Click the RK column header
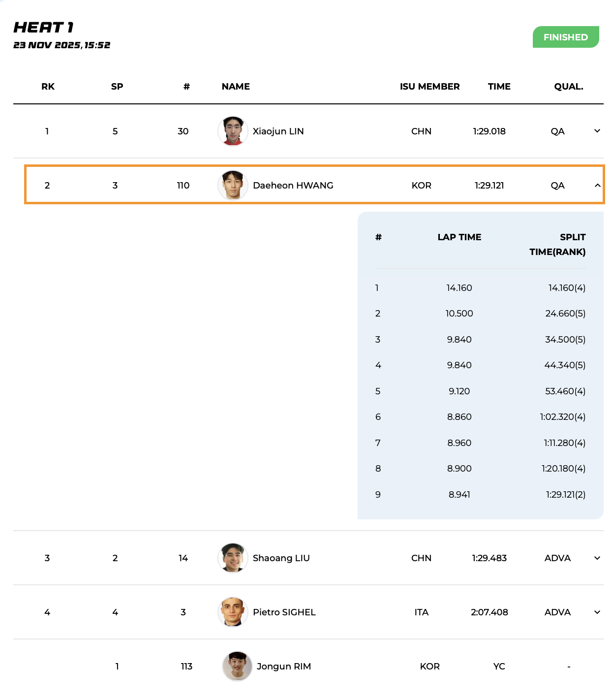The width and height of the screenshot is (613, 700). click(x=48, y=87)
